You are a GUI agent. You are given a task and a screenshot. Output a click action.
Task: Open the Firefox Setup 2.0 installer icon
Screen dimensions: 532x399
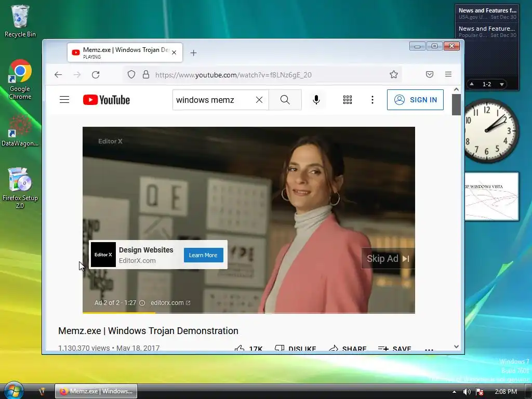[20, 188]
